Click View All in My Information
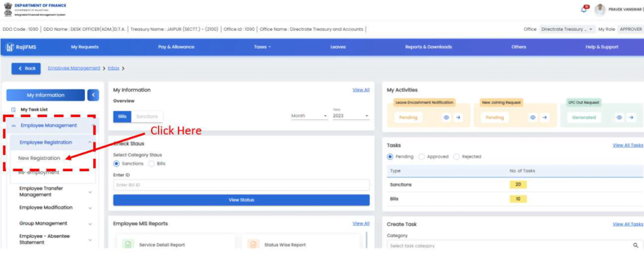 [x=361, y=90]
